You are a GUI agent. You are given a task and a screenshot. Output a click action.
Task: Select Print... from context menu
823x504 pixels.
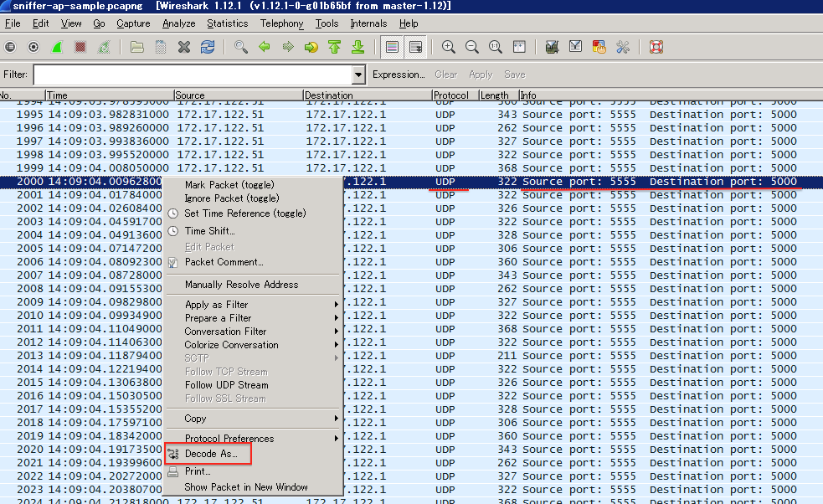[x=198, y=471]
